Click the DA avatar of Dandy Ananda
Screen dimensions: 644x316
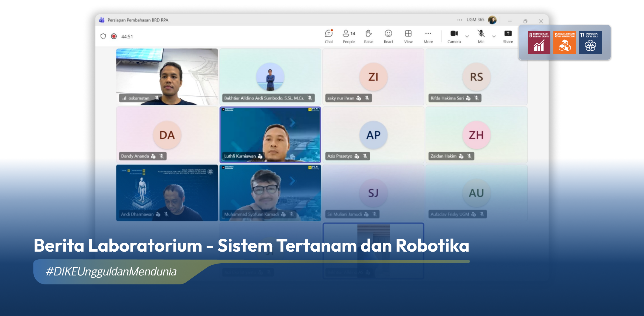167,135
